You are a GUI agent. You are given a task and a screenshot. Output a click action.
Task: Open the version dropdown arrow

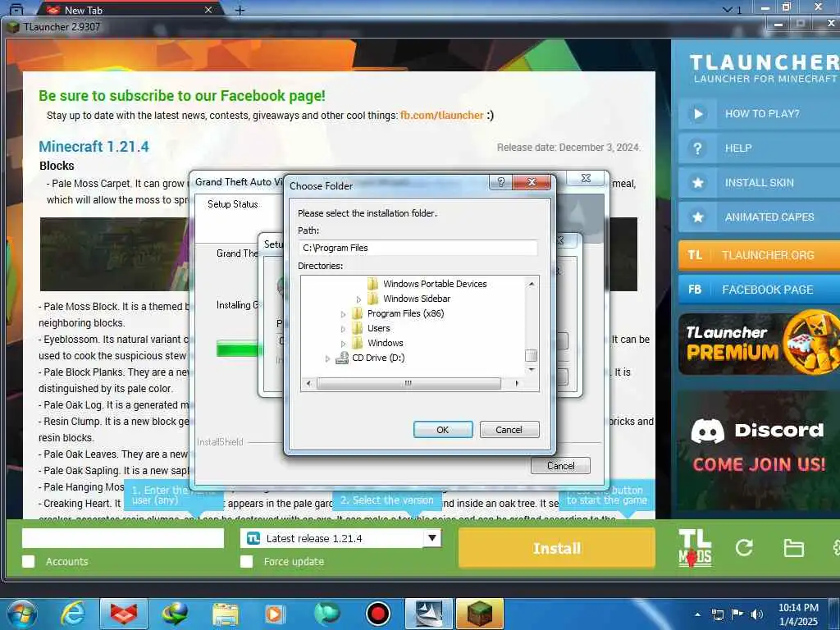[431, 538]
